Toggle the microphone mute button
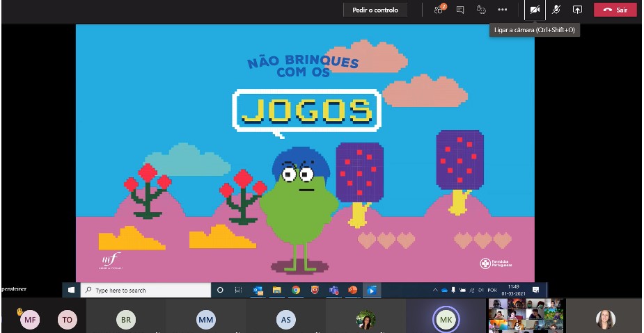 556,10
